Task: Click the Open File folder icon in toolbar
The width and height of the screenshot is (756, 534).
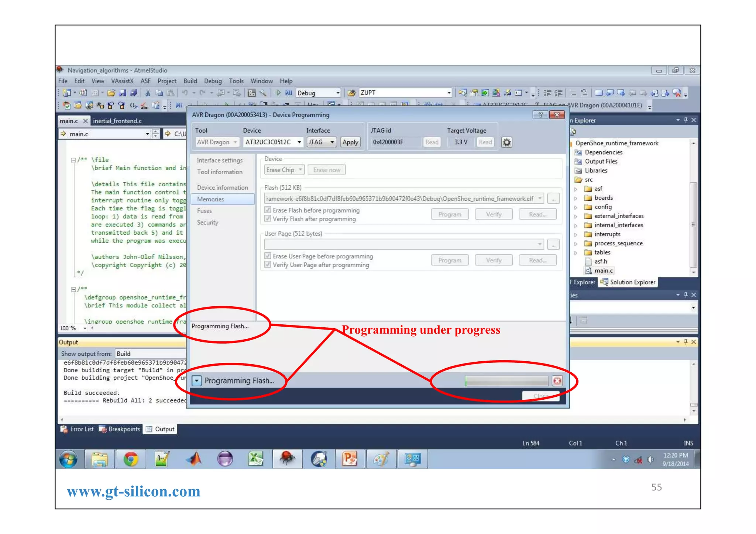Action: 111,93
